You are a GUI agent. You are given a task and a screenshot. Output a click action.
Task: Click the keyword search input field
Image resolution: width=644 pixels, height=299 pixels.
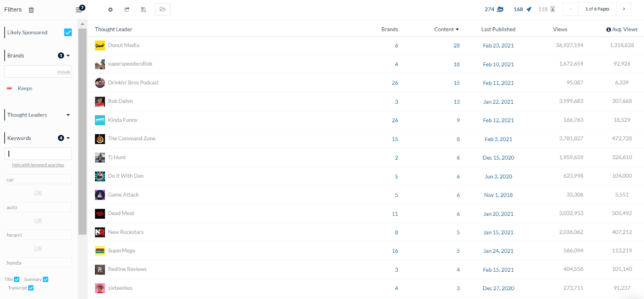point(38,154)
